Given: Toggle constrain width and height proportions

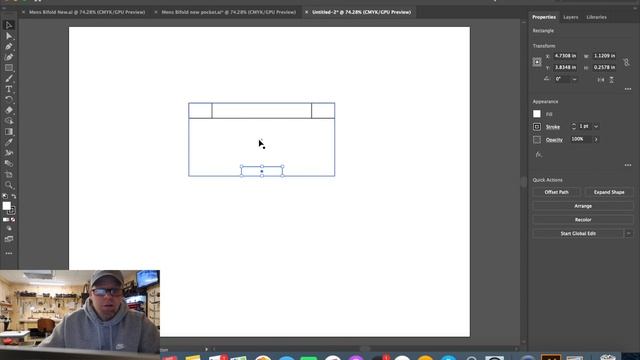Looking at the screenshot, I should (x=626, y=62).
